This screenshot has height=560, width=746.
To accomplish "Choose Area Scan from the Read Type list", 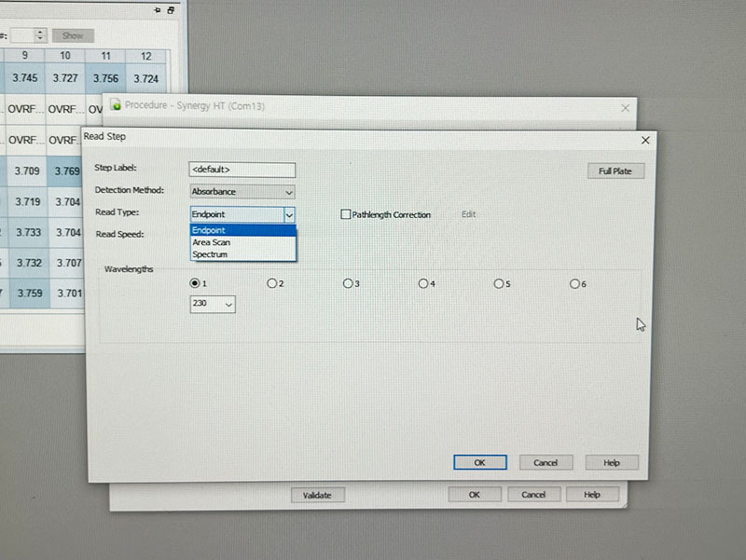I will 211,242.
